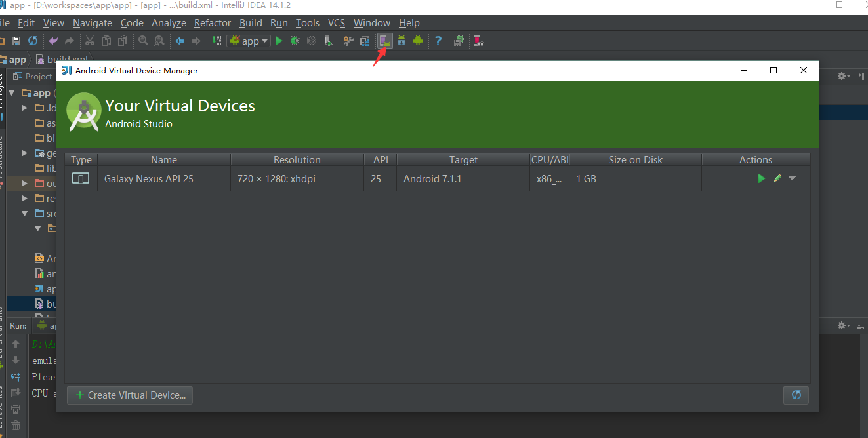Collapse the app root node in Project tree
The image size is (868, 438).
point(12,93)
